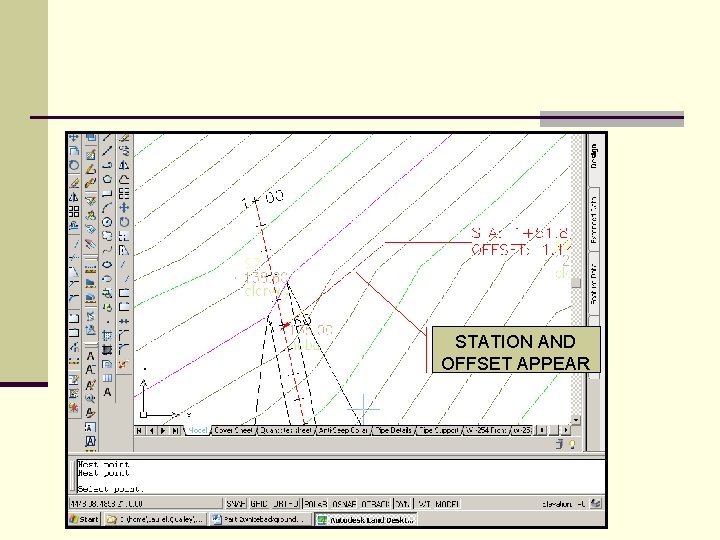Select the Polygon draw tool
Screen dimensions: 720x540
[x=107, y=179]
